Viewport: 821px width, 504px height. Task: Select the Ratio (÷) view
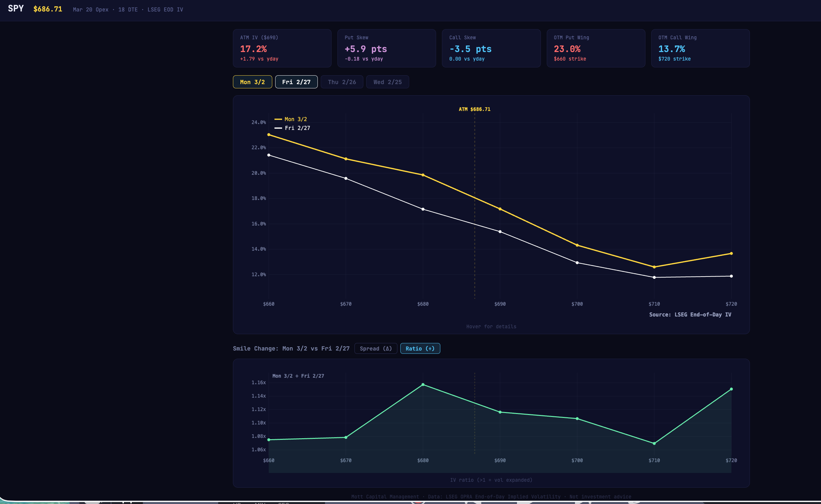click(x=420, y=348)
